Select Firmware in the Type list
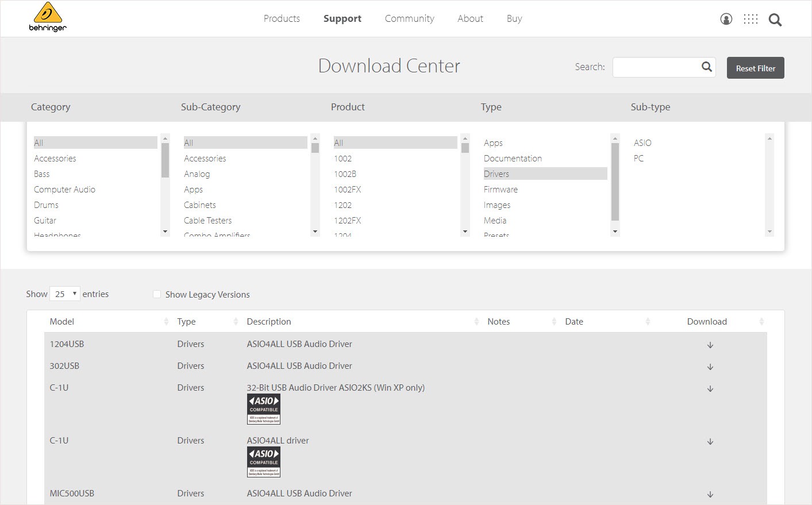 tap(501, 190)
